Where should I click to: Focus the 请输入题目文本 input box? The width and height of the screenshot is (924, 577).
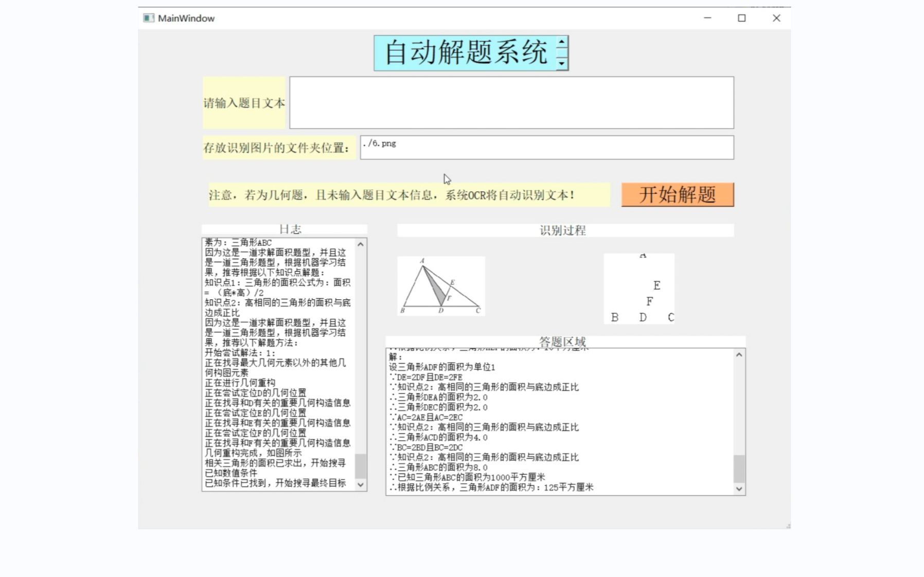click(511, 103)
